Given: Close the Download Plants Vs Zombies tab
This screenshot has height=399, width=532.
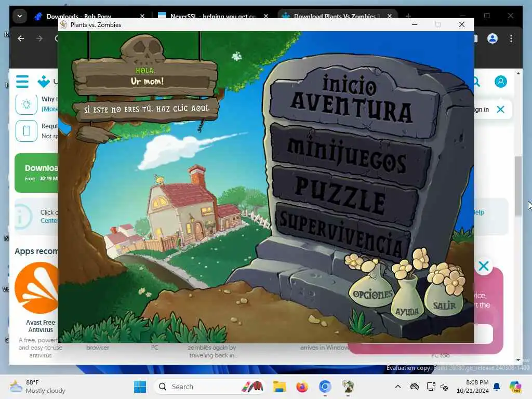Looking at the screenshot, I should (x=390, y=16).
